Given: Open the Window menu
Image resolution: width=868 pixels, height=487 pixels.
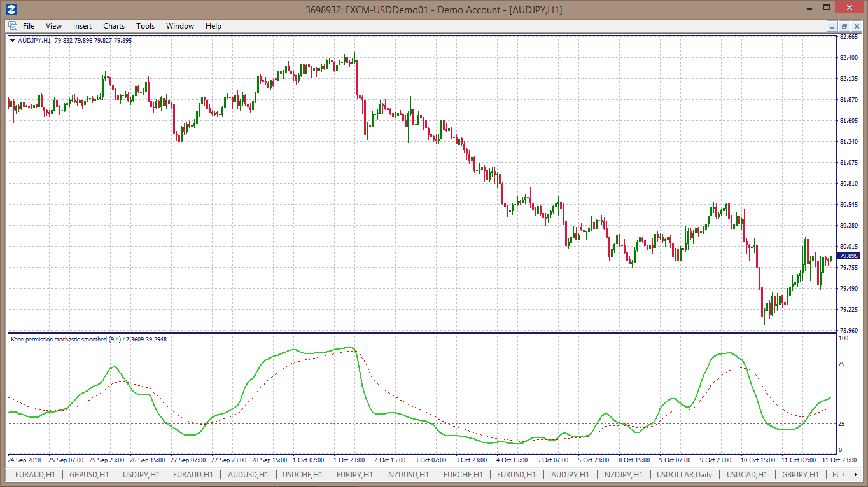Looking at the screenshot, I should tap(180, 26).
